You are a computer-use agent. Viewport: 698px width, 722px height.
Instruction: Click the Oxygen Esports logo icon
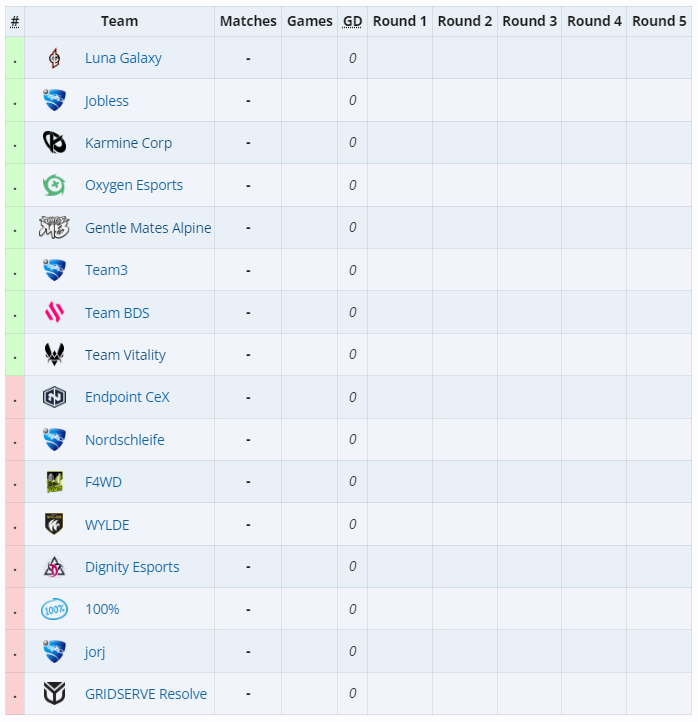(x=54, y=185)
